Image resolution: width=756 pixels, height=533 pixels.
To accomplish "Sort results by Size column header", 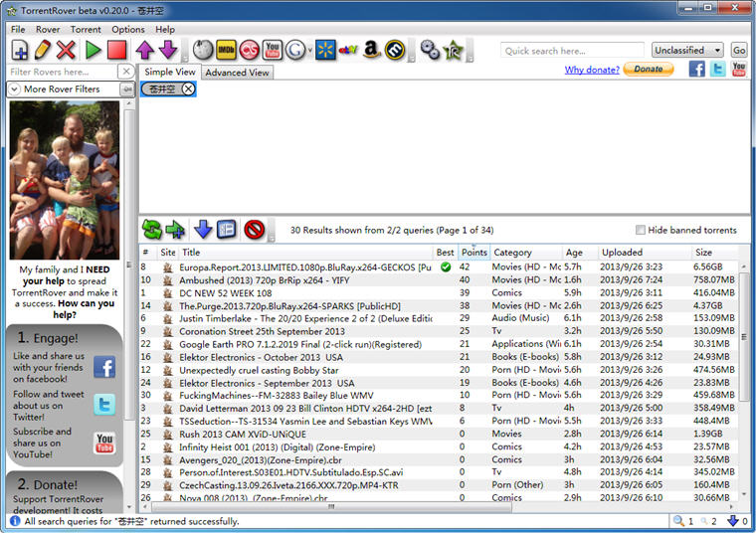I will click(x=714, y=252).
